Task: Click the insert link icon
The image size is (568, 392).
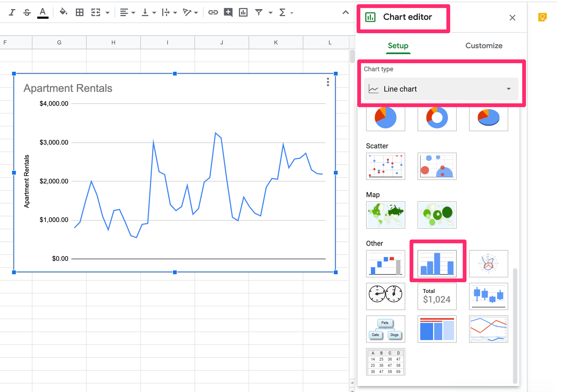Action: click(x=213, y=12)
